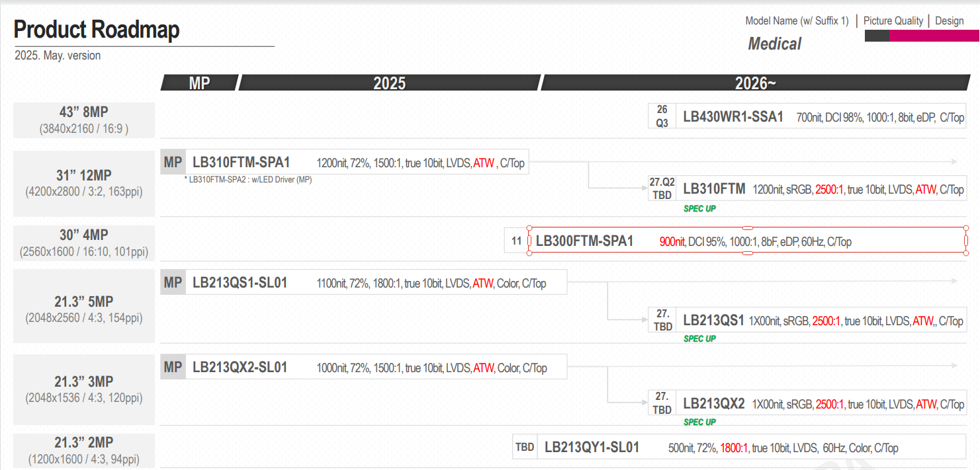Click the MP badge beside LB310FTM-SPA1
This screenshot has width=980, height=470.
coord(173,162)
